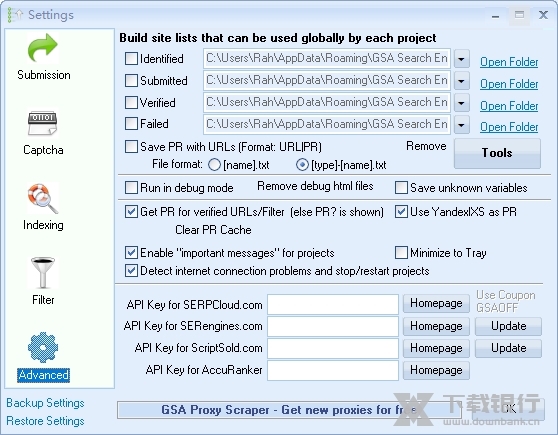558x435 pixels.
Task: Open the Tools button menu
Action: pos(497,153)
